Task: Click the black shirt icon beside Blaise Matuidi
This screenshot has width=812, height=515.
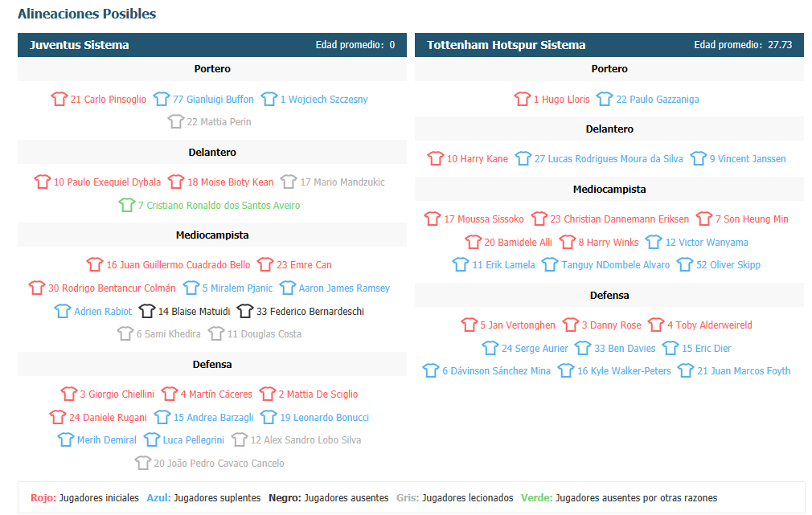Action: 147,311
